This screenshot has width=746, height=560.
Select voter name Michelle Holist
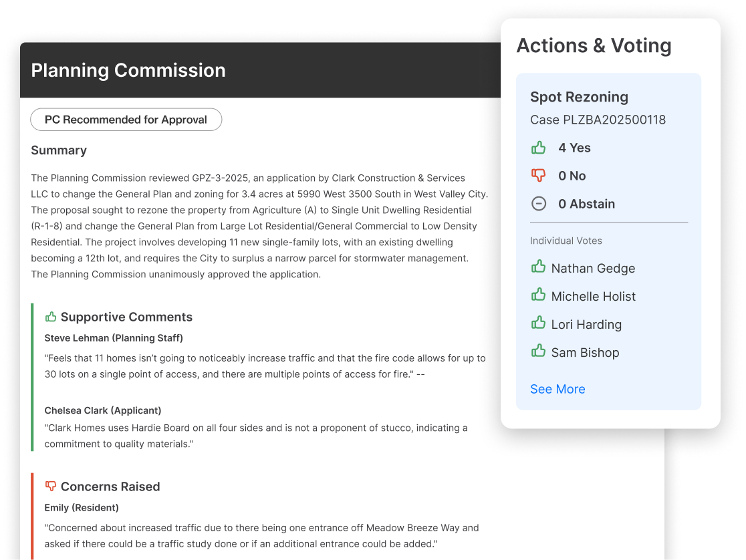point(594,297)
